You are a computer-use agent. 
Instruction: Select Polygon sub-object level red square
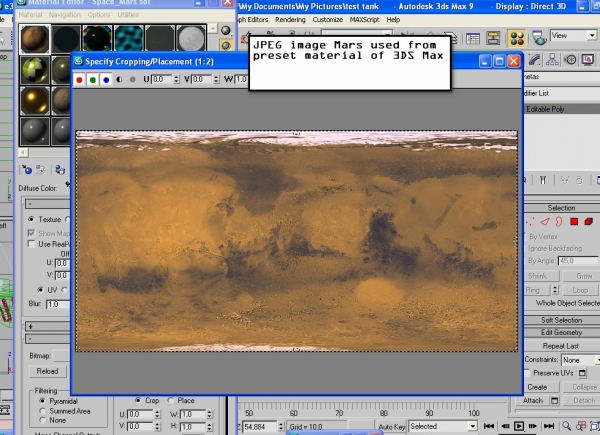point(574,222)
